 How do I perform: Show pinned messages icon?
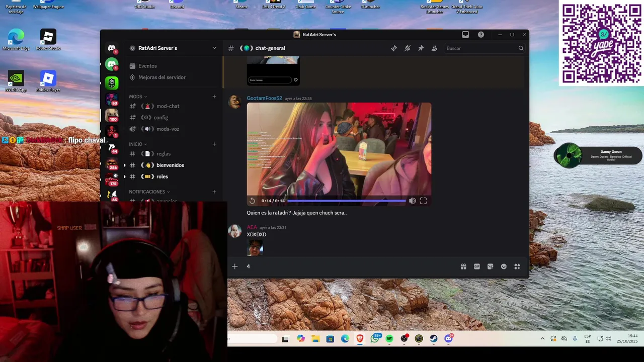click(421, 48)
